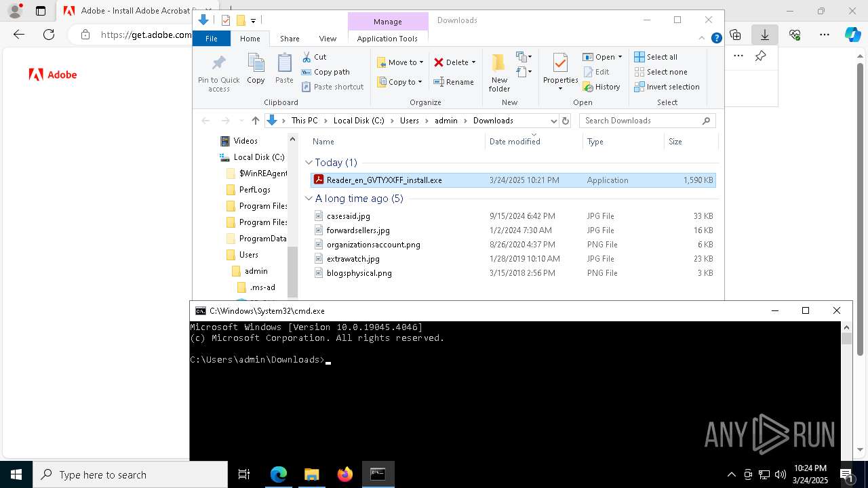Open Edge Copilot icon
The width and height of the screenshot is (868, 488).
coord(852,35)
